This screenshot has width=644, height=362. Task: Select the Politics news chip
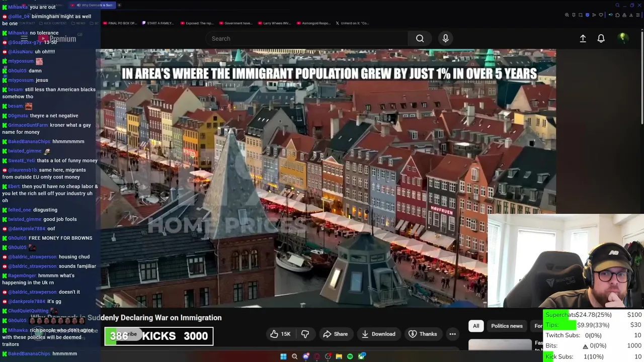pyautogui.click(x=507, y=326)
